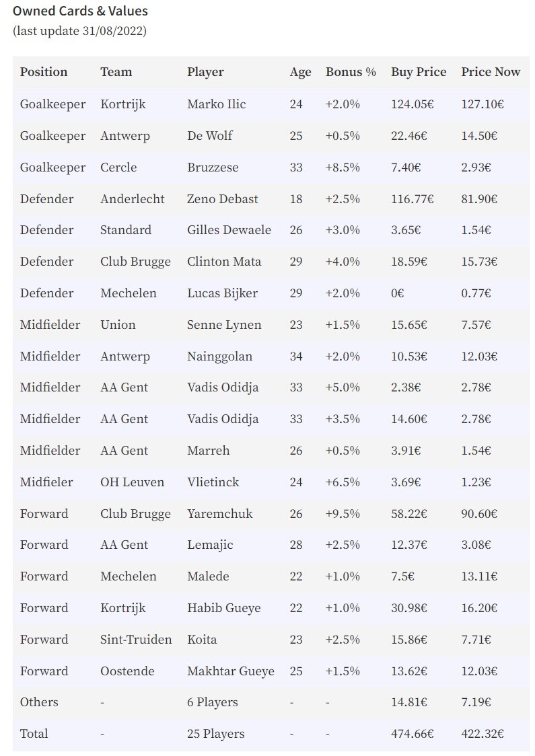Select the last update date text
This screenshot has height=756, width=535.
click(x=79, y=31)
